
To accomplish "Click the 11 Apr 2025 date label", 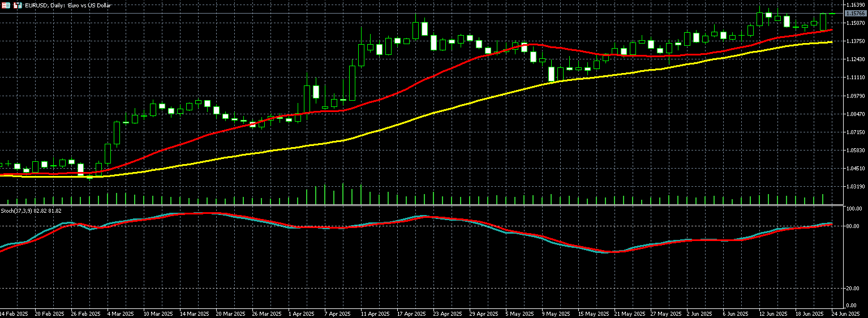I will [375, 313].
